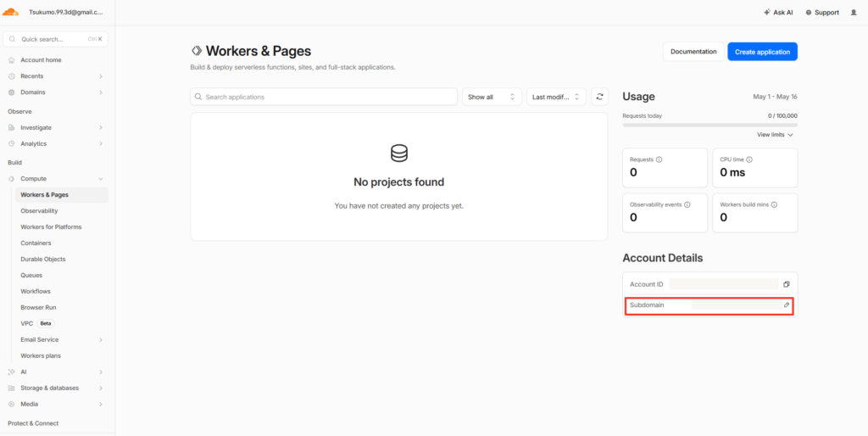
Task: Focus the Quick search box
Action: [55, 39]
